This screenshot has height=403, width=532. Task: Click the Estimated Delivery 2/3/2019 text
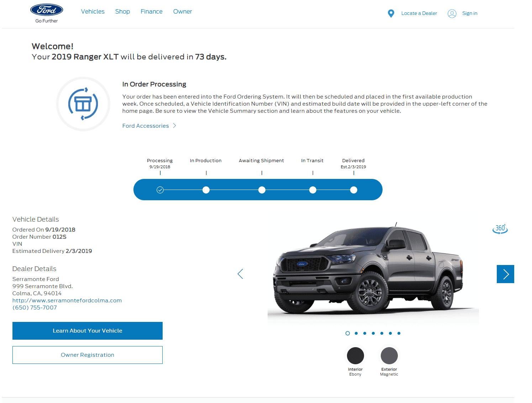pos(52,251)
